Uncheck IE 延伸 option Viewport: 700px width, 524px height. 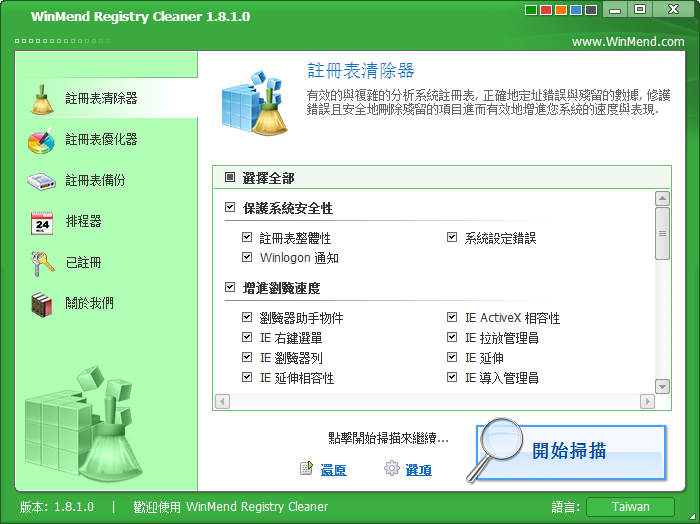452,357
